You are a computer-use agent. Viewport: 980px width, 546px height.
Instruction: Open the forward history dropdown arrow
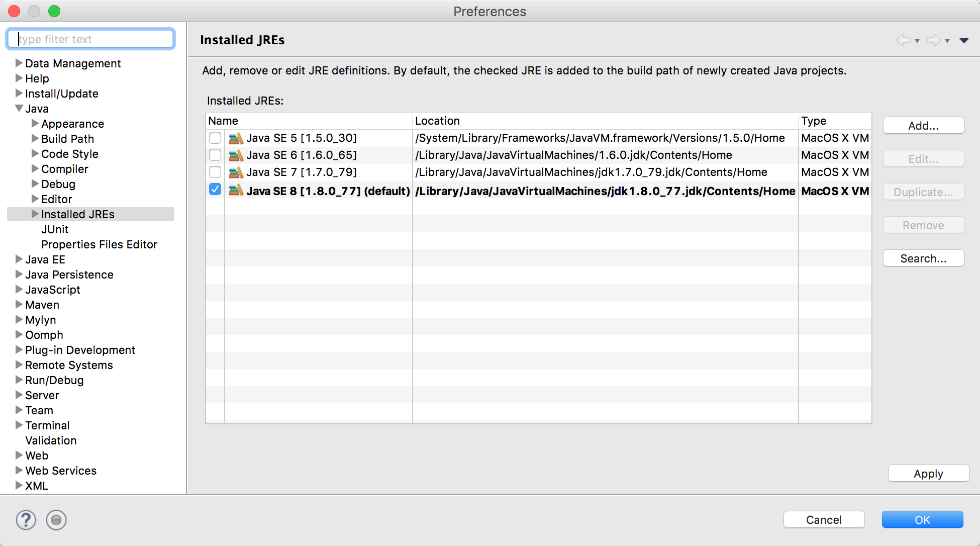pyautogui.click(x=947, y=41)
